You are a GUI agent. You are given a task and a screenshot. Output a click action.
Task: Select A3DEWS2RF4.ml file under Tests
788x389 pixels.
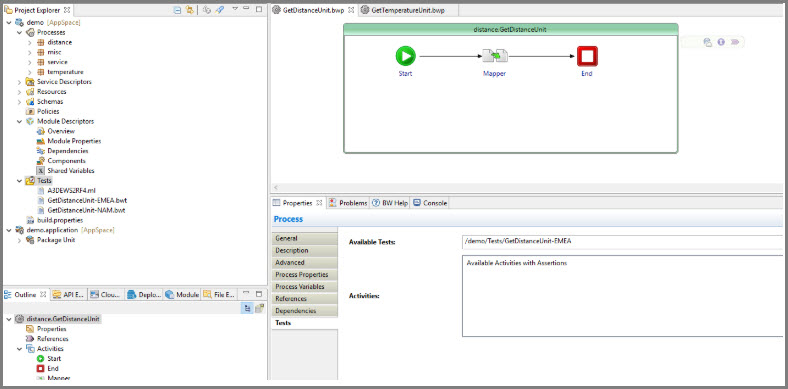[67, 190]
